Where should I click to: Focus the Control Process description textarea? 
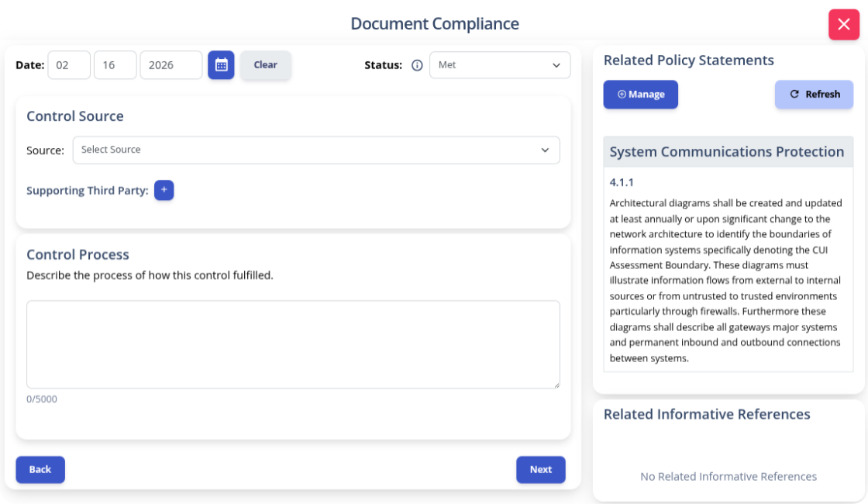pyautogui.click(x=293, y=344)
